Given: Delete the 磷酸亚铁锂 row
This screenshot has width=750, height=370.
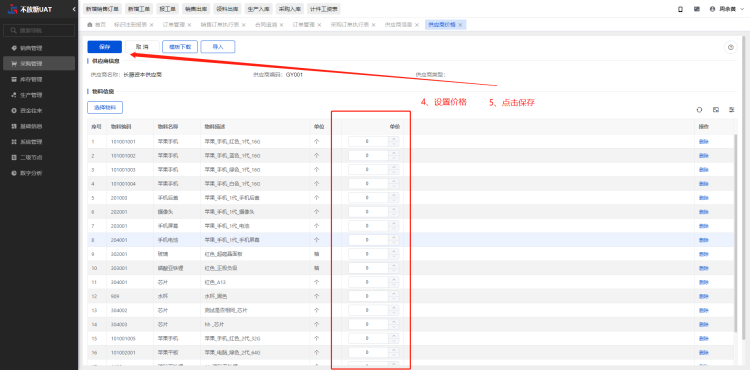Looking at the screenshot, I should click(704, 268).
